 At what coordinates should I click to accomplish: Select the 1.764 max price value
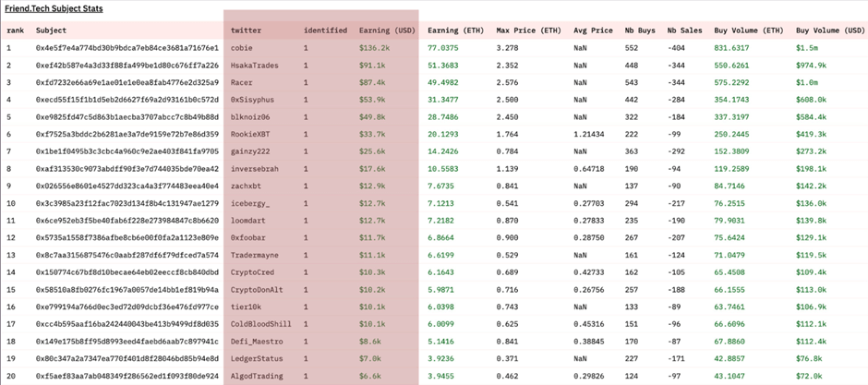click(508, 135)
